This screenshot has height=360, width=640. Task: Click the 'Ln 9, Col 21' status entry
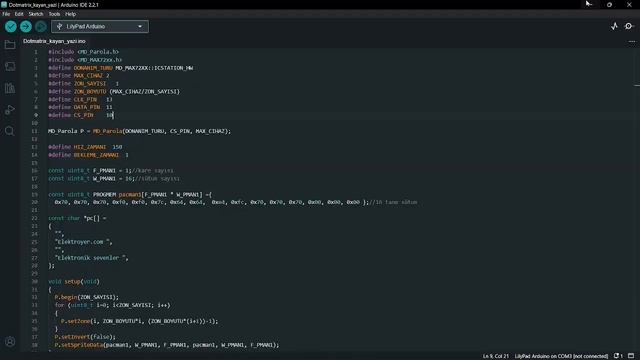point(496,356)
